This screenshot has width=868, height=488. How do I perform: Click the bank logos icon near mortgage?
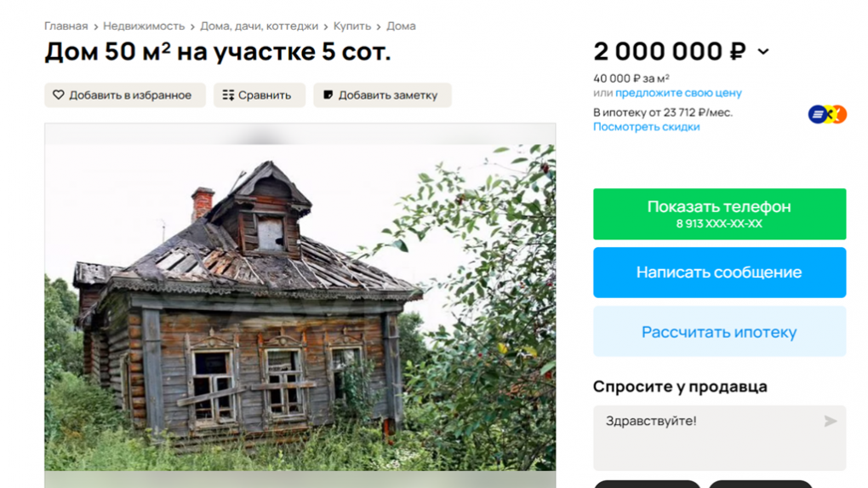[x=827, y=115]
